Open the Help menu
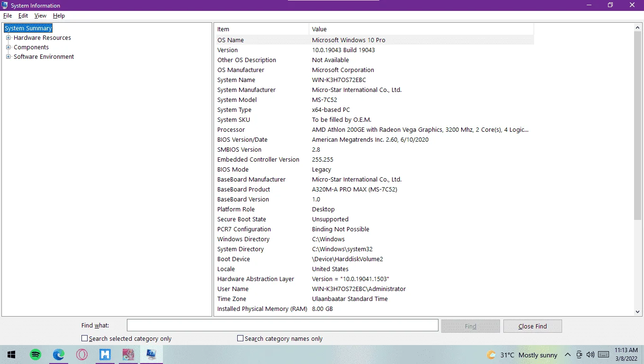 59,16
